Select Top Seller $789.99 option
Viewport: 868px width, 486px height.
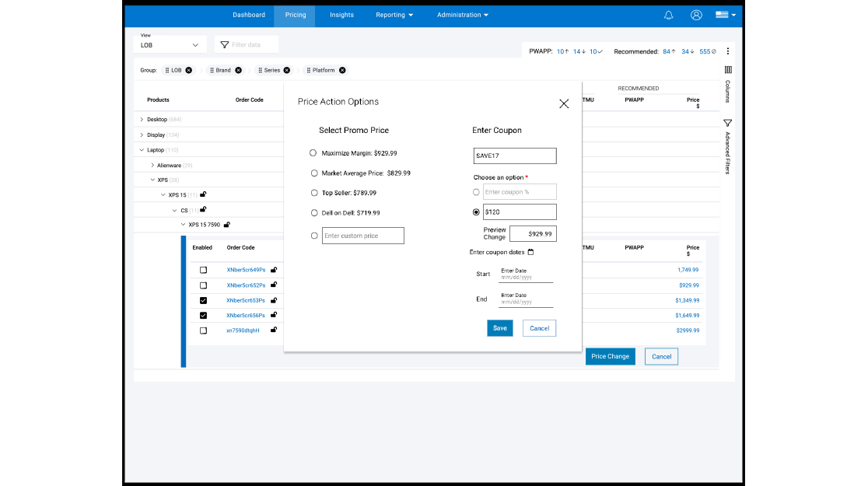pyautogui.click(x=314, y=193)
